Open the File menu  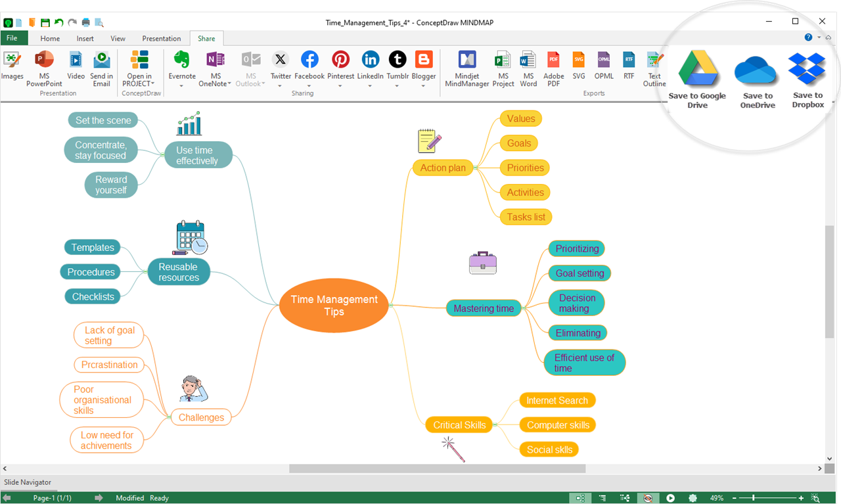tap(13, 38)
